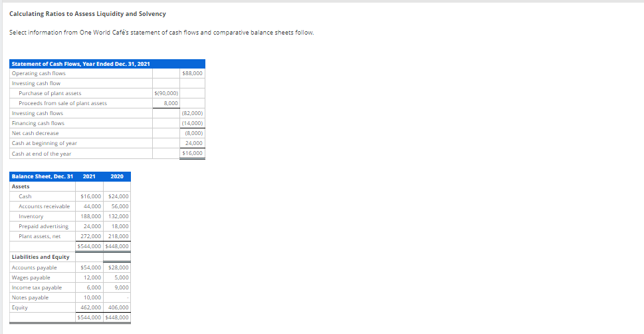The width and height of the screenshot is (644, 334).
Task: Select the 8,000 proceeds value
Action: 171,103
